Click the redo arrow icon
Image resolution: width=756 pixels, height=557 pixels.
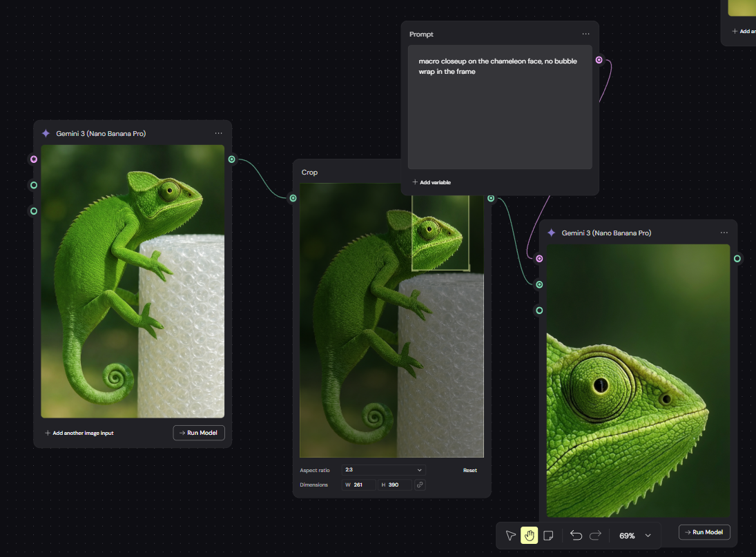coord(595,536)
